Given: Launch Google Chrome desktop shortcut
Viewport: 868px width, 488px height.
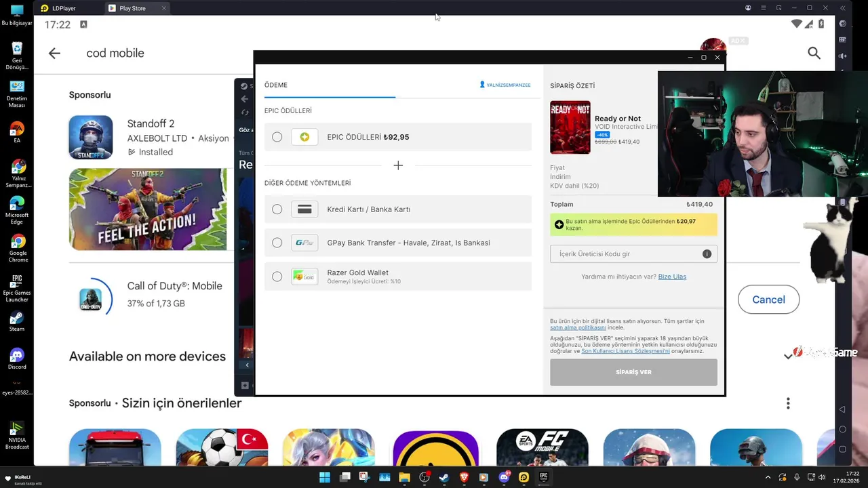Looking at the screenshot, I should [x=18, y=248].
